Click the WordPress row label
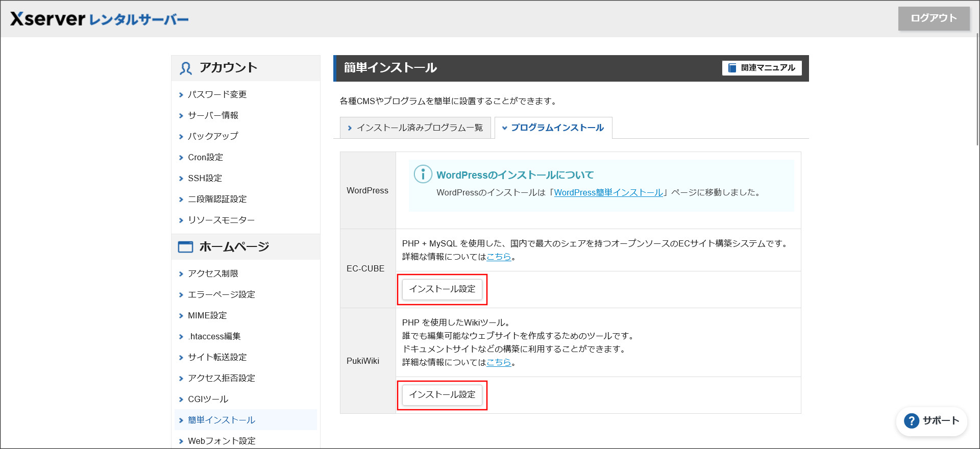980x449 pixels. pos(367,190)
